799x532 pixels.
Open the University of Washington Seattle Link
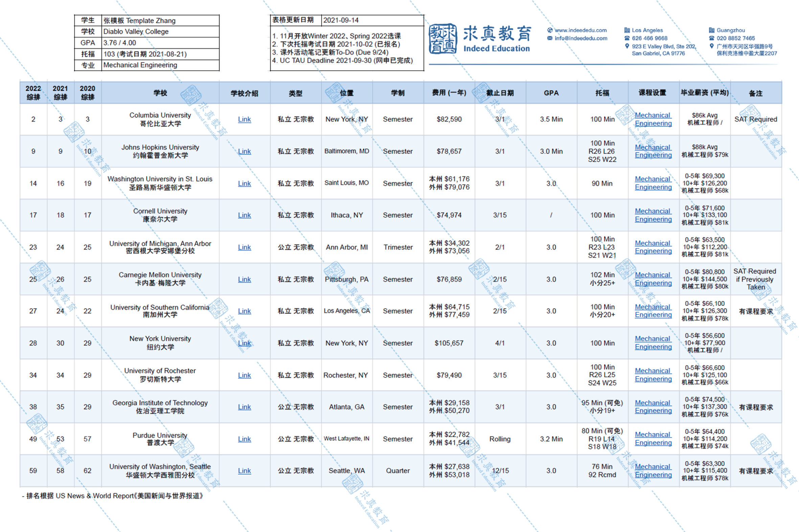coord(245,471)
